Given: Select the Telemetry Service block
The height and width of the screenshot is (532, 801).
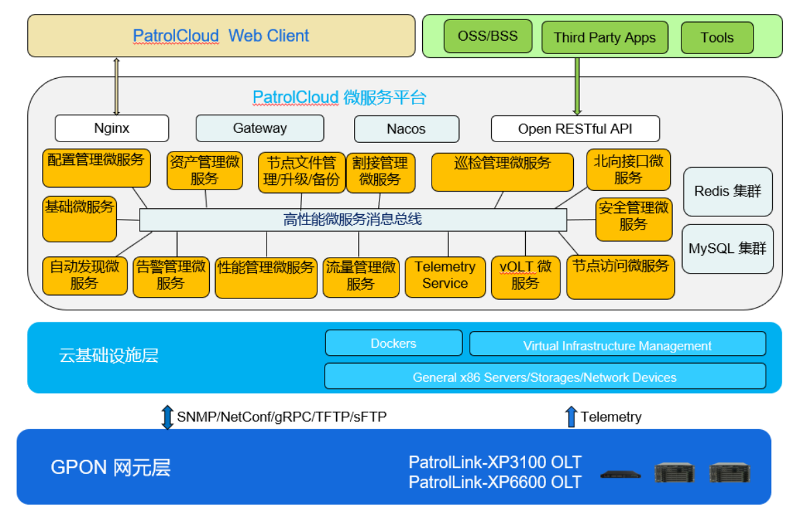Looking at the screenshot, I should point(446,277).
